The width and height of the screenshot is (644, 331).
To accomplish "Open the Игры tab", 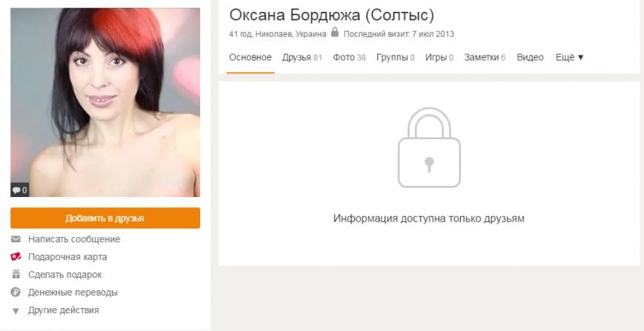I will [x=439, y=58].
